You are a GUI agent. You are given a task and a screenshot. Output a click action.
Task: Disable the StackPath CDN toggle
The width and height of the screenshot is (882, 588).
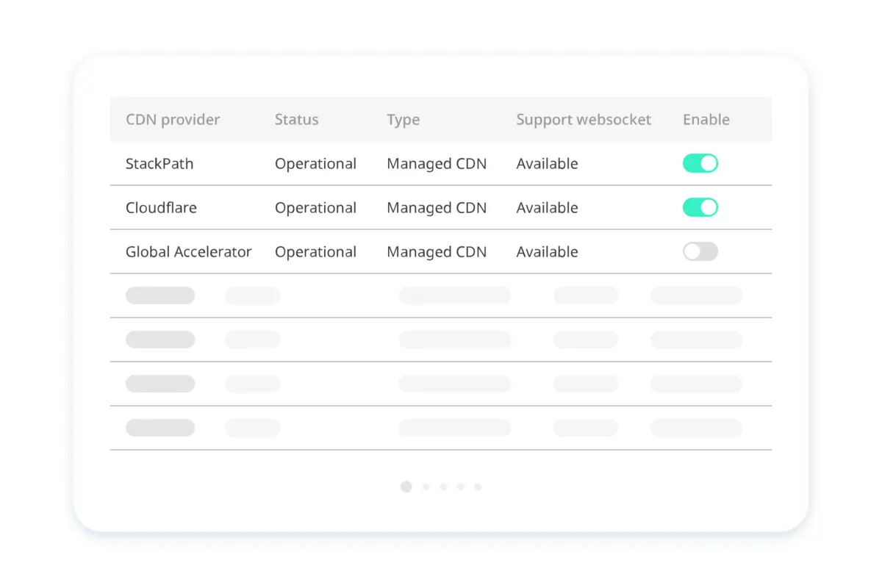[700, 163]
